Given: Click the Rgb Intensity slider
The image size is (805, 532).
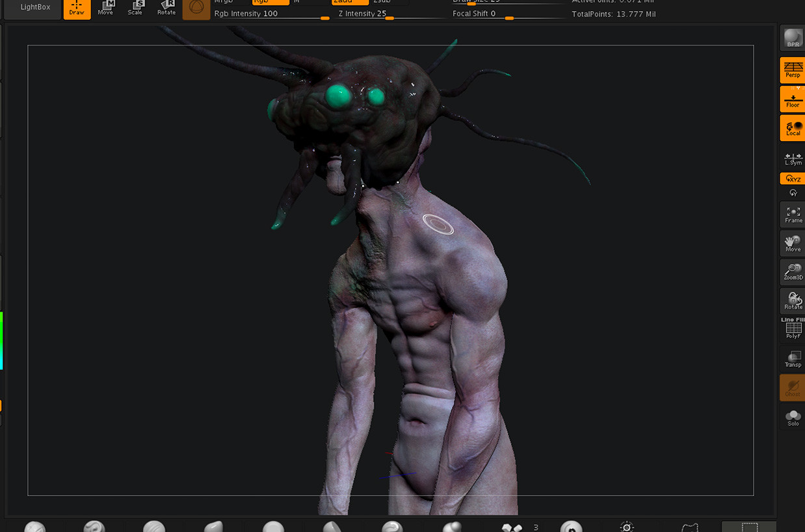Looking at the screenshot, I should [272, 14].
